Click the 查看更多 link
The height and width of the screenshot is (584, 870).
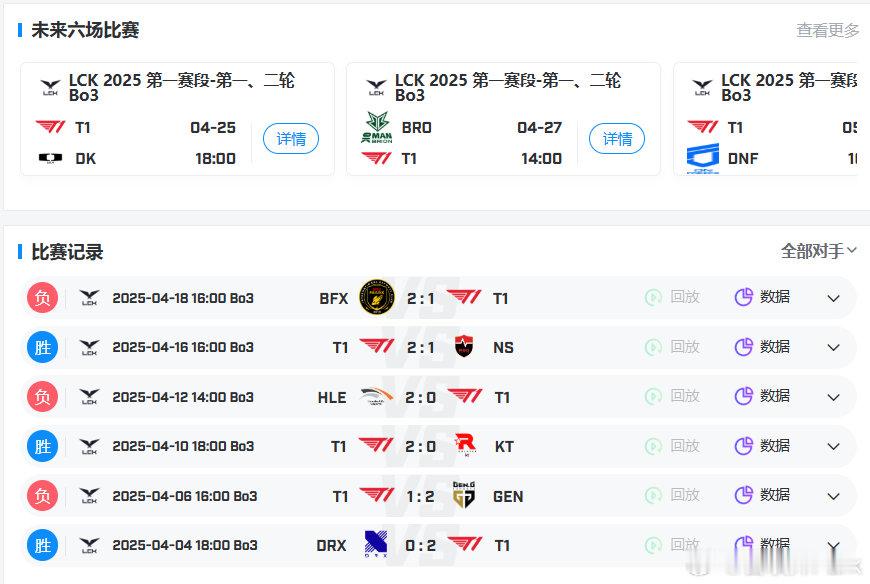(x=827, y=30)
